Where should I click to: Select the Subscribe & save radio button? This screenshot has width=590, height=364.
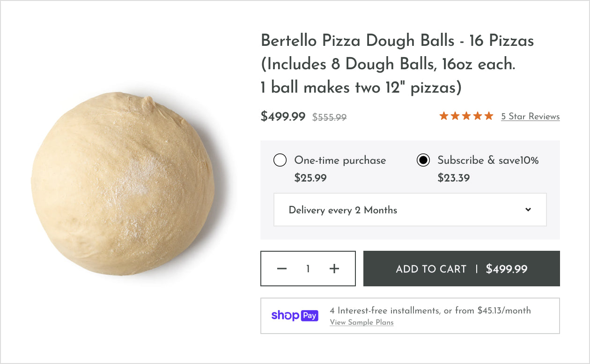[423, 160]
